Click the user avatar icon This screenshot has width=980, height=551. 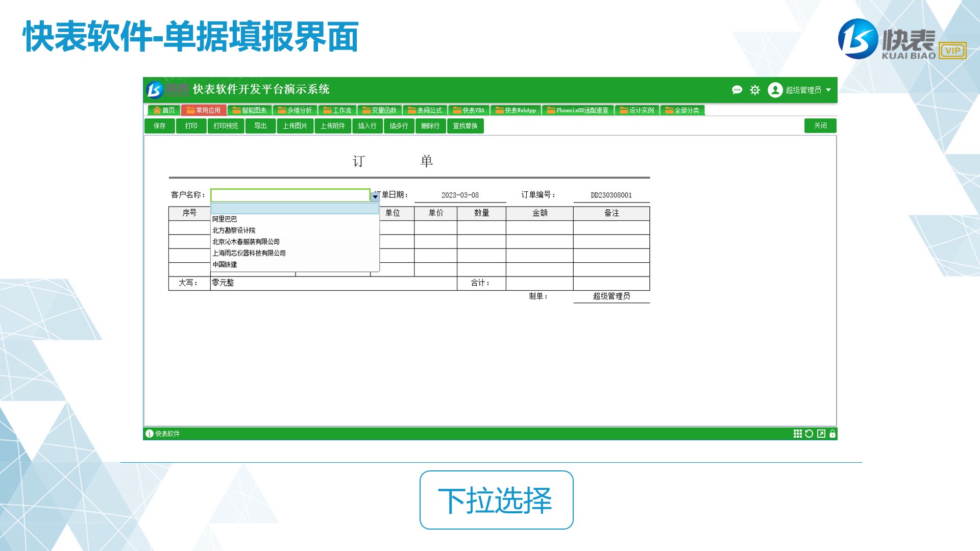click(775, 90)
